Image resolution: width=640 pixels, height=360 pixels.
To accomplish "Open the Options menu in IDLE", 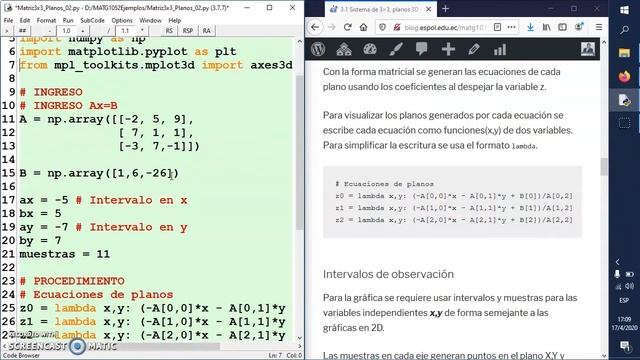I will [122, 20].
